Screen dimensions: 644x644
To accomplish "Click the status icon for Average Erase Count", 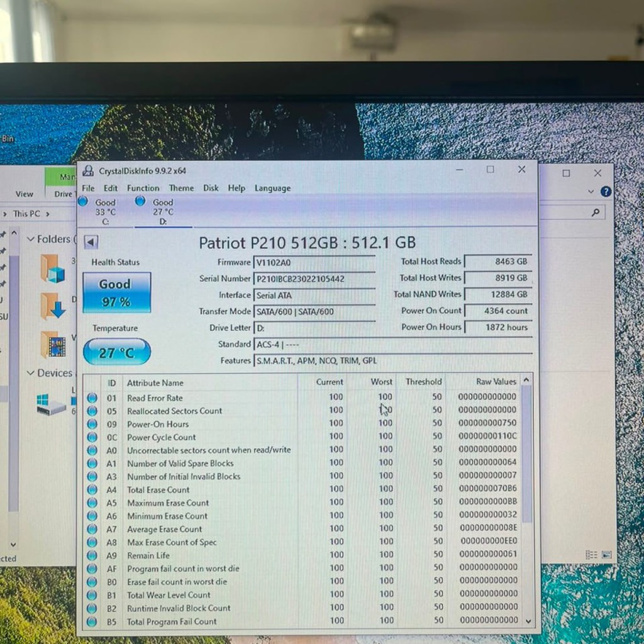I will tap(92, 529).
